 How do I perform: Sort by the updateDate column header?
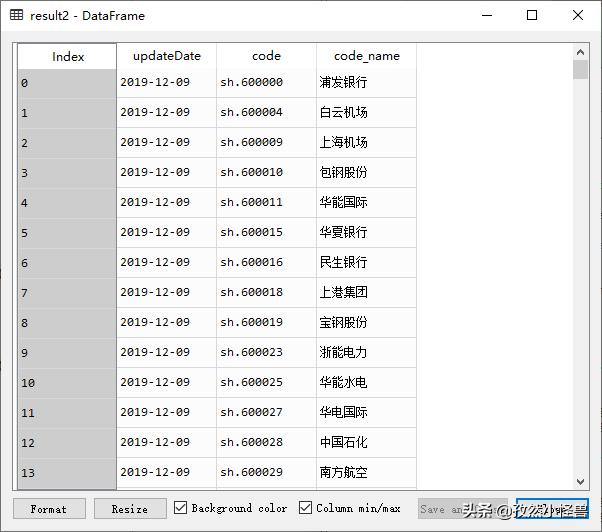click(x=167, y=56)
